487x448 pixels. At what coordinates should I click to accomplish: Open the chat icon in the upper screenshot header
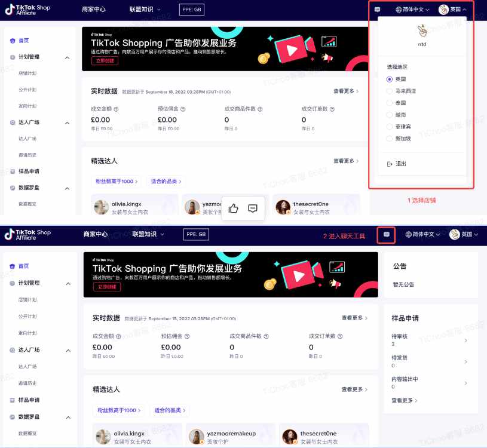point(378,10)
